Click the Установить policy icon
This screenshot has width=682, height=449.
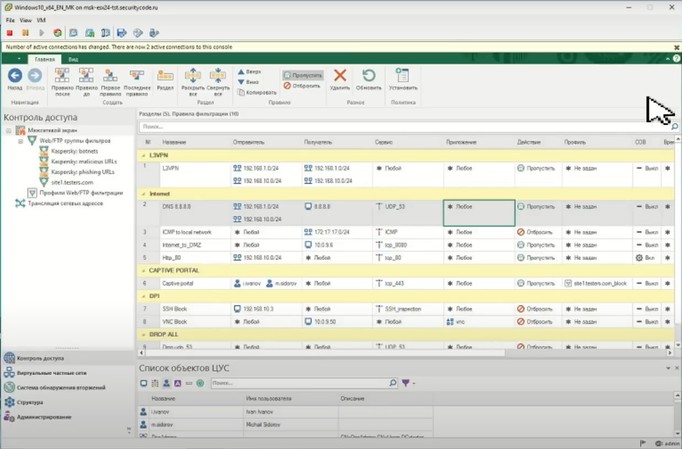coord(402,76)
